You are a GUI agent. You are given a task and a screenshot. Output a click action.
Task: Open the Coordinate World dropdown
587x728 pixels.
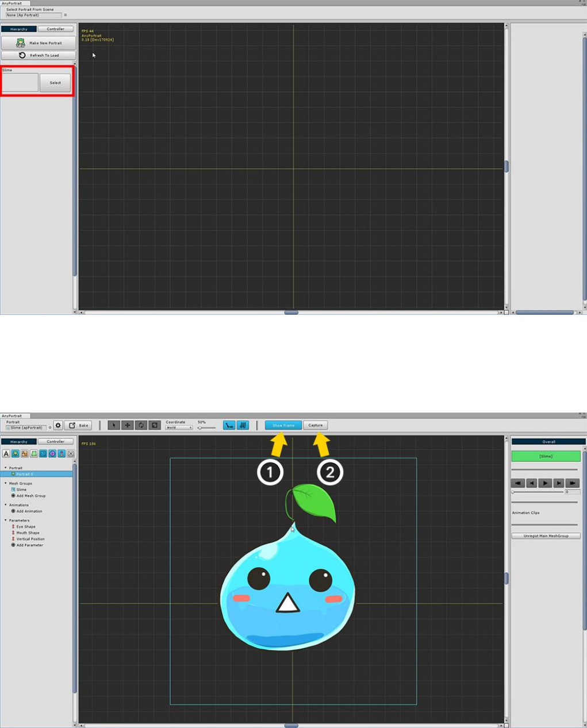(179, 427)
